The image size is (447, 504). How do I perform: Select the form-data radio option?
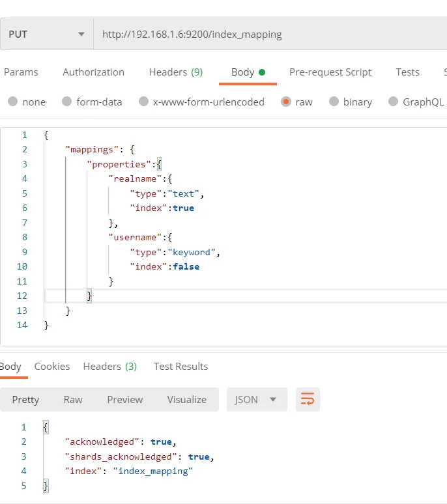click(x=67, y=102)
